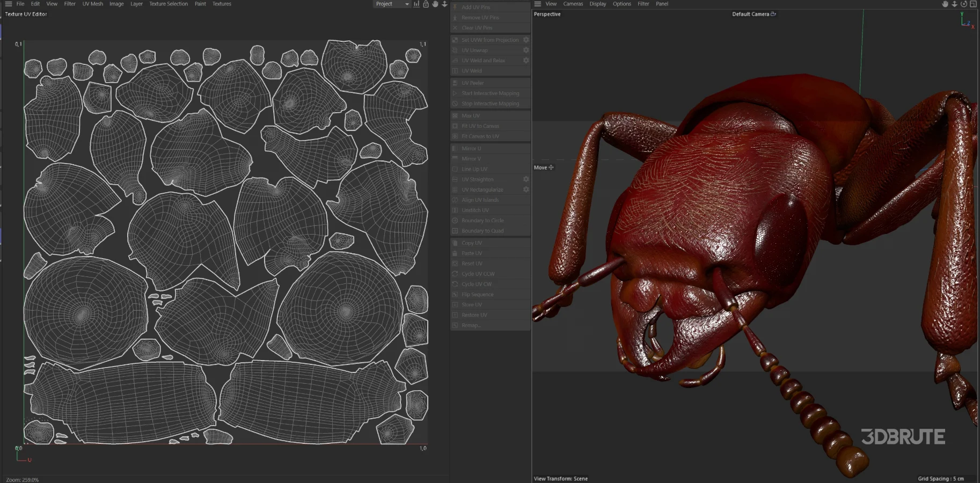
Task: Open the viewport Options menu
Action: (x=622, y=4)
